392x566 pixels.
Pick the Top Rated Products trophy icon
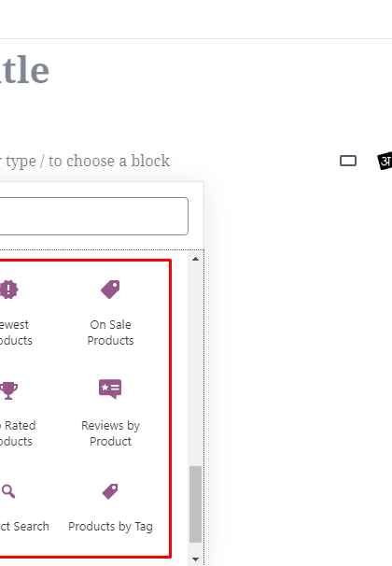(8, 390)
